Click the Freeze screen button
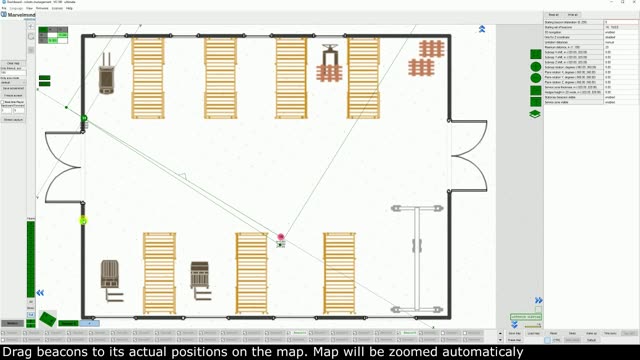The width and height of the screenshot is (640, 360). 13,95
